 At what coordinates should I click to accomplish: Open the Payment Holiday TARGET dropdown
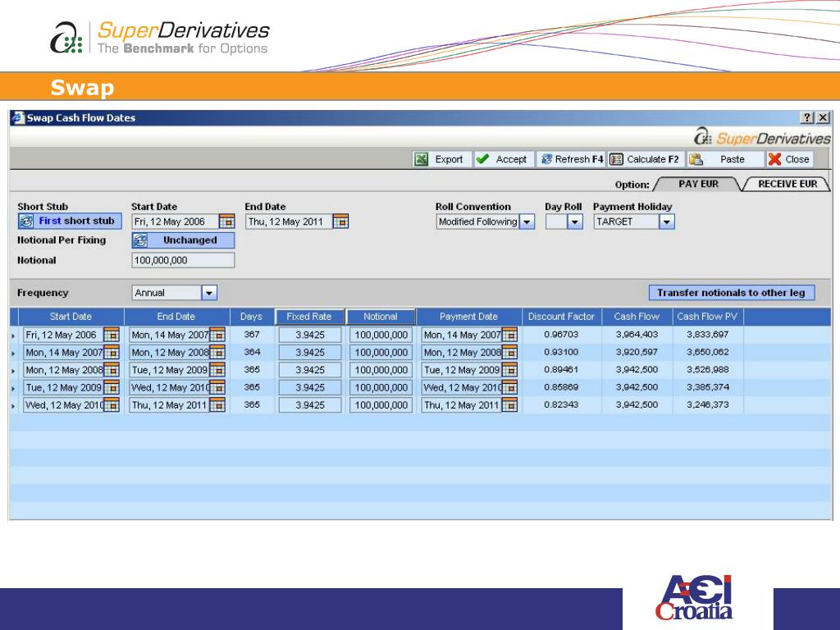coord(666,221)
